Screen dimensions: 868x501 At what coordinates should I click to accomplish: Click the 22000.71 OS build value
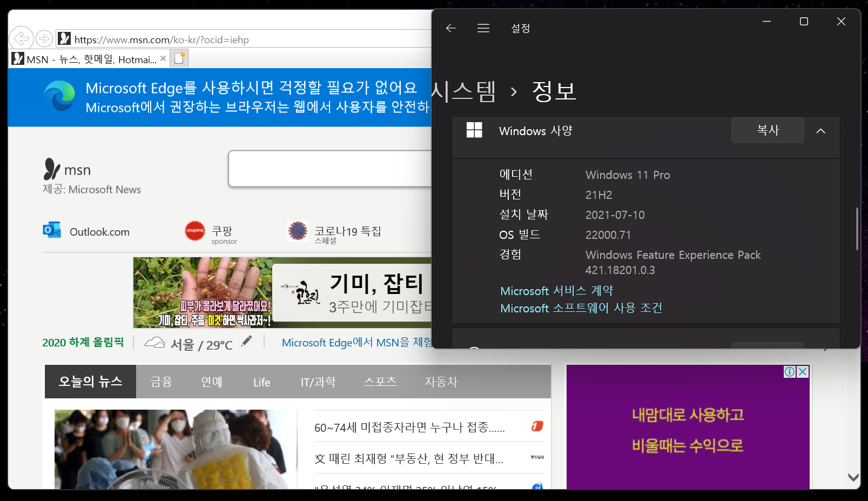click(x=608, y=235)
